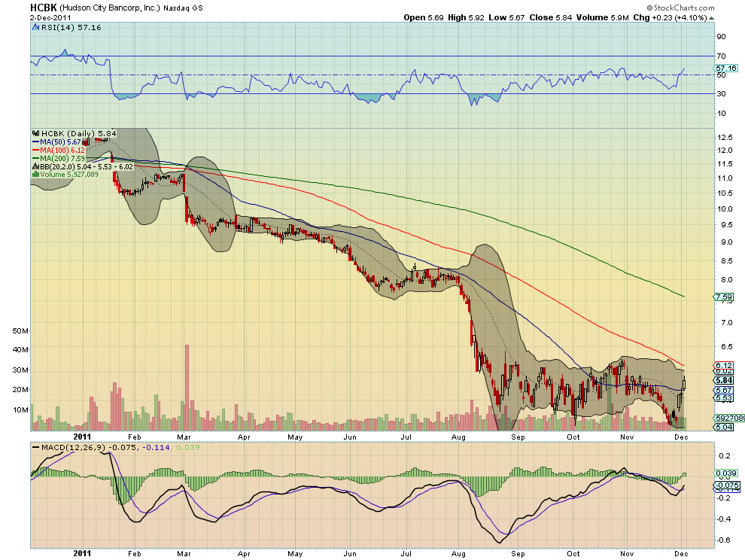Click the Nasdaq GS exchange label
This screenshot has width=745, height=560.
point(184,8)
